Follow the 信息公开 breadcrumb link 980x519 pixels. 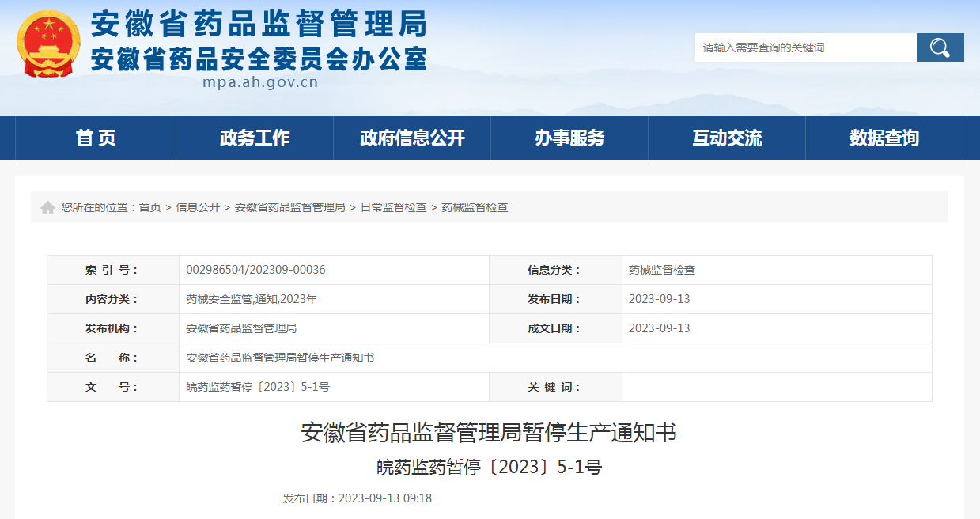(198, 207)
